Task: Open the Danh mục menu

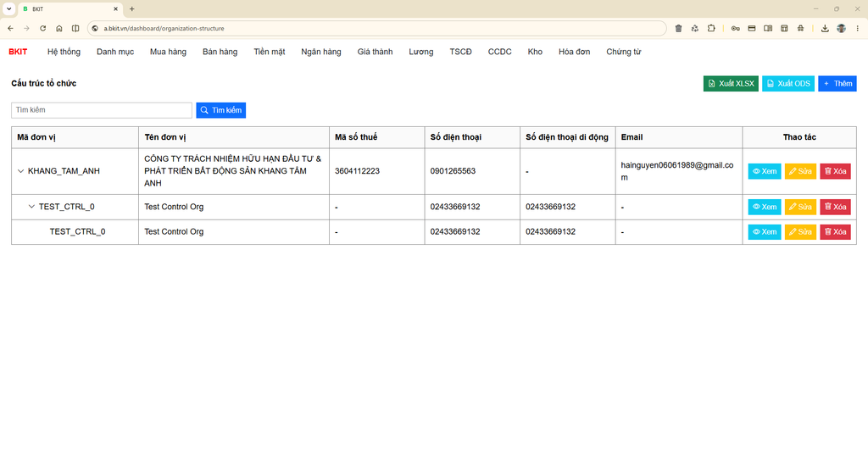Action: 115,52
